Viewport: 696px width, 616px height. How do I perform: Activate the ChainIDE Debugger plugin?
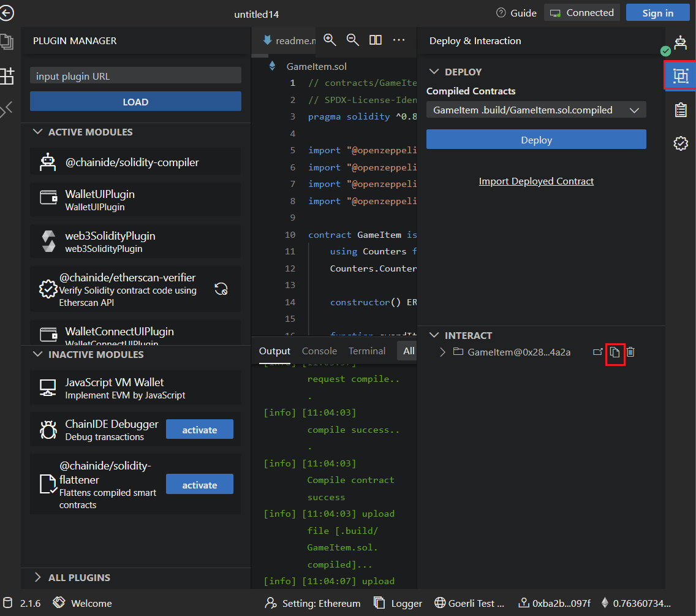199,430
